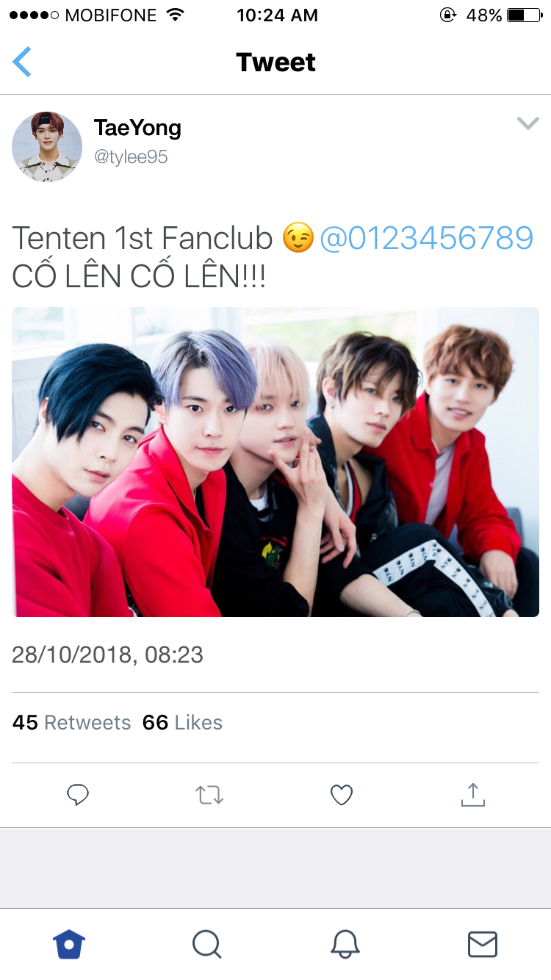Open the Search tab magnifier icon
This screenshot has height=980, width=551.
pos(206,944)
